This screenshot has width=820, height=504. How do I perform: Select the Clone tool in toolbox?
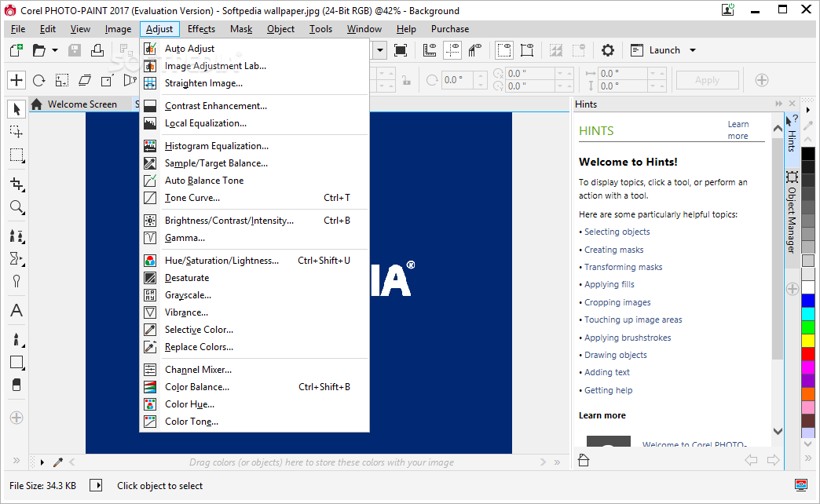pyautogui.click(x=16, y=236)
